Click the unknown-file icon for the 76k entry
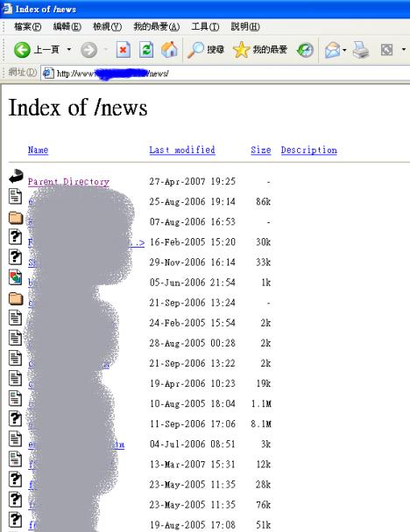410x532 pixels. [x=15, y=500]
